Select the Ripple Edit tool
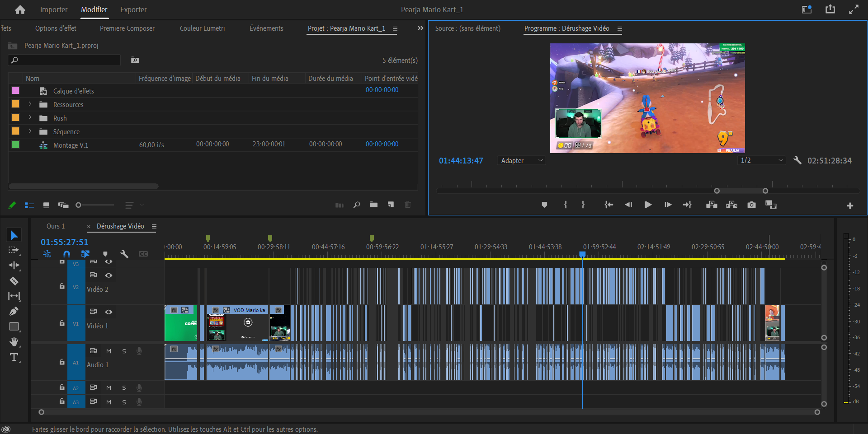Screen dimensions: 868x434 coord(14,265)
